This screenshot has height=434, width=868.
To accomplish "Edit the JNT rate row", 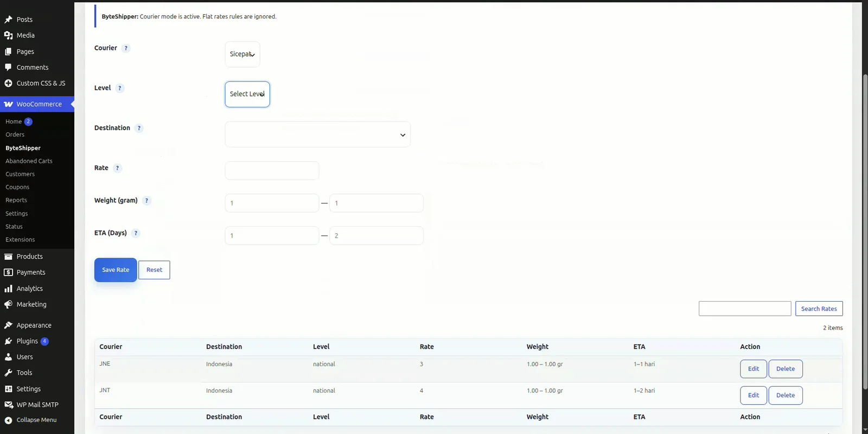I will pyautogui.click(x=754, y=395).
